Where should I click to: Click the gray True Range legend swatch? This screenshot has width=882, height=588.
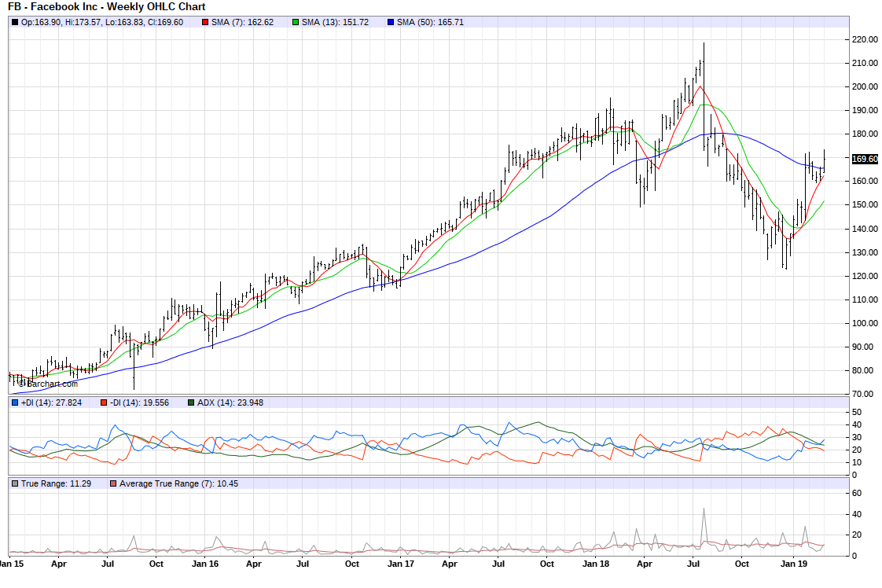point(15,484)
